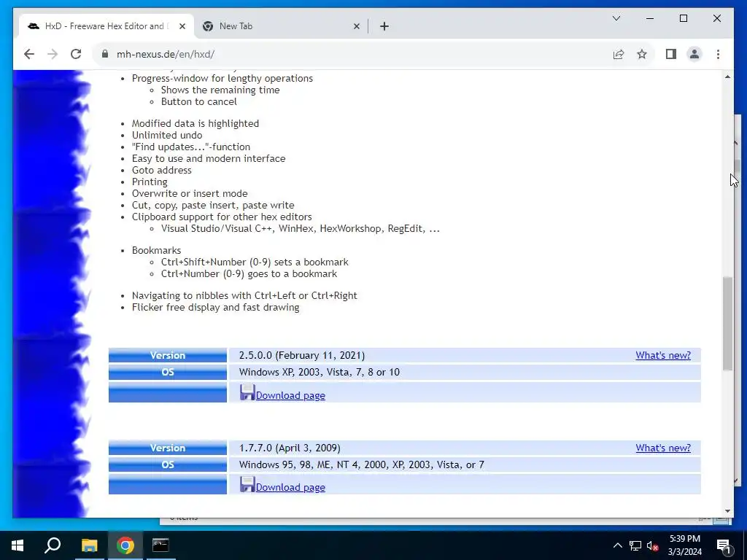The image size is (747, 560).
Task: Click the forward navigation arrow
Action: click(x=53, y=54)
